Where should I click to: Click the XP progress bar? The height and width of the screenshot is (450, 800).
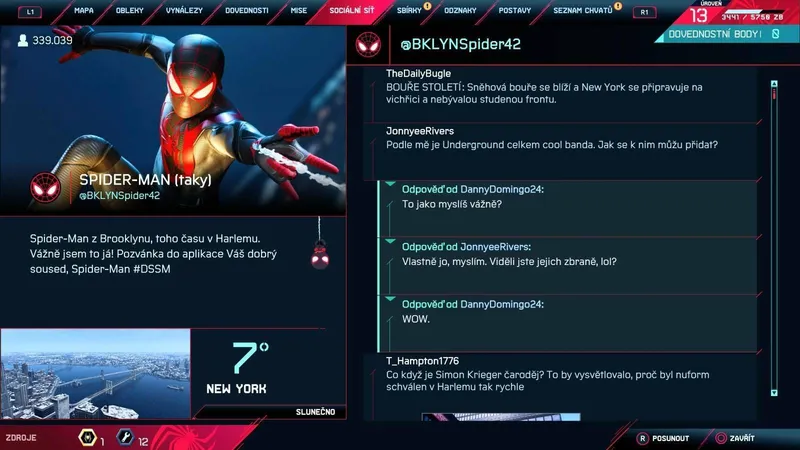click(752, 11)
